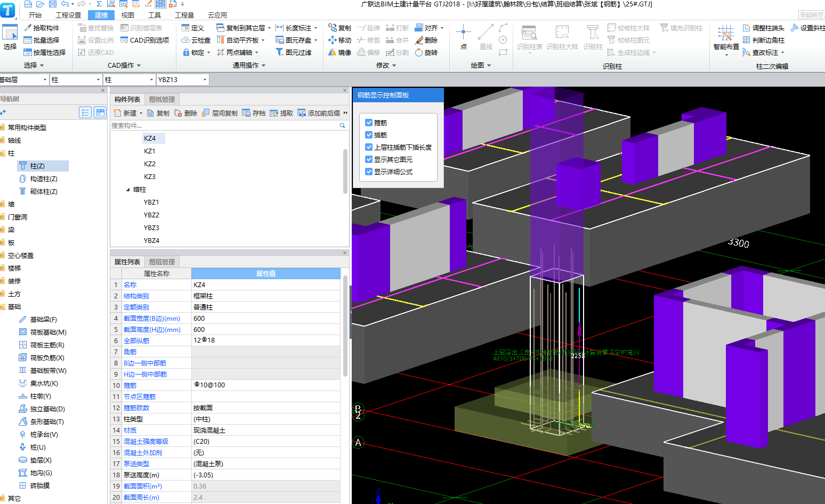Expand the 复制到其它层 dropdown arrow
825x504 pixels.
pos(269,28)
